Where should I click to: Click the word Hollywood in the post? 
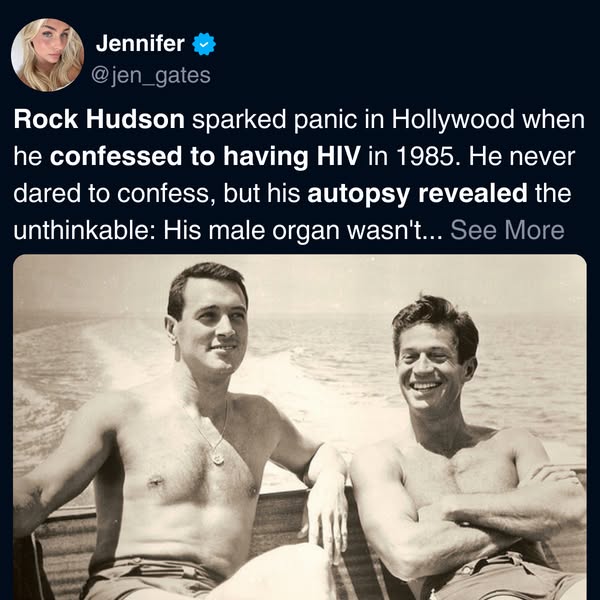453,120
